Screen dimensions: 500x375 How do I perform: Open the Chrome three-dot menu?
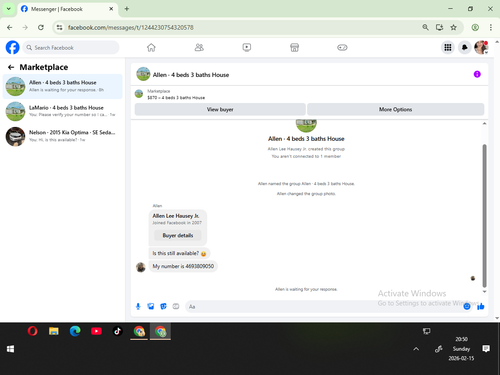pyautogui.click(x=491, y=27)
